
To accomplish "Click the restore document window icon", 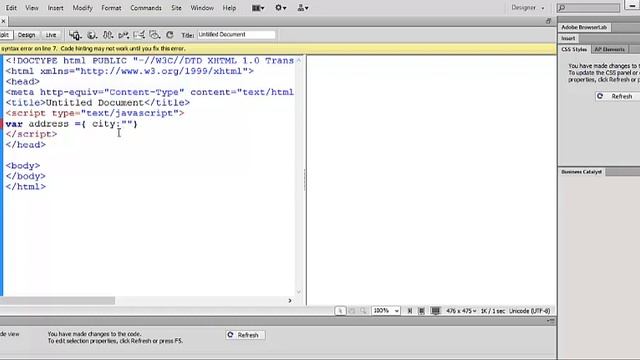I will tap(549, 21).
